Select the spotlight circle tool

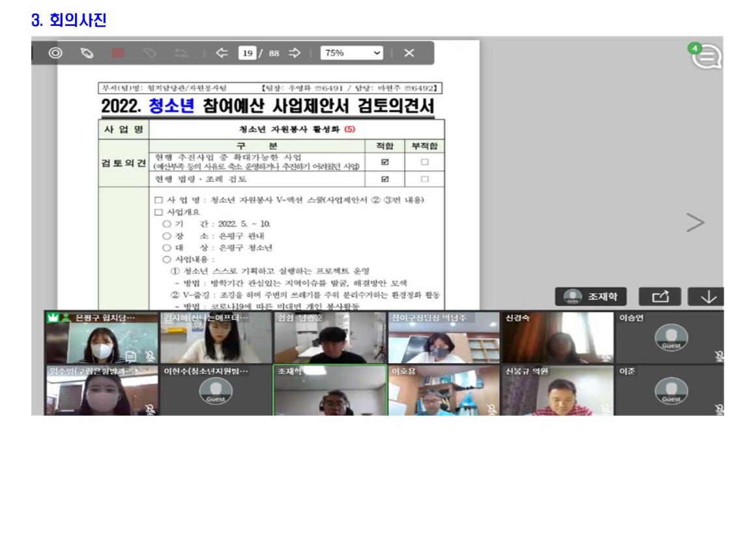coord(55,53)
